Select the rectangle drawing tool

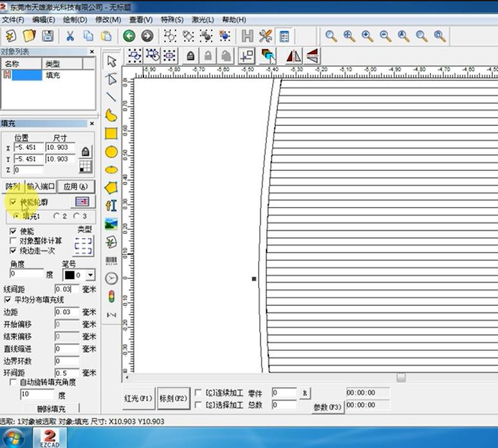click(x=111, y=134)
